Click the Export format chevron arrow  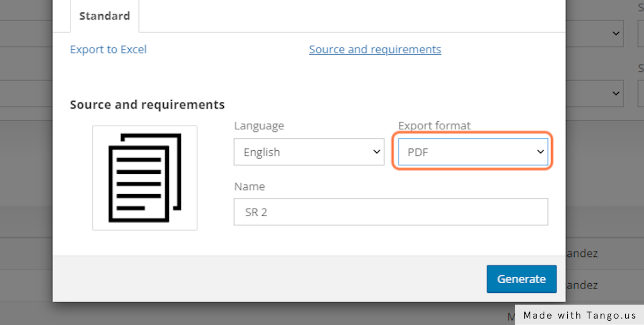tap(540, 152)
